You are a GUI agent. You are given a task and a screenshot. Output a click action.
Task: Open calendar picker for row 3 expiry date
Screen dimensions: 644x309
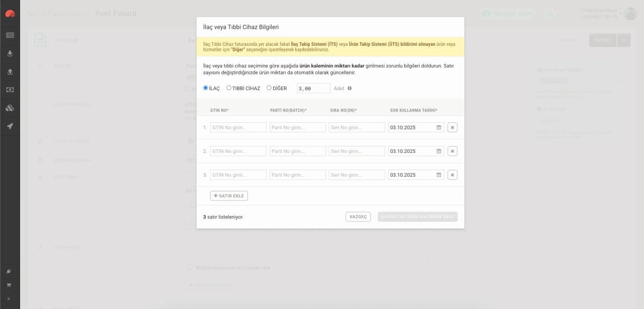(439, 175)
